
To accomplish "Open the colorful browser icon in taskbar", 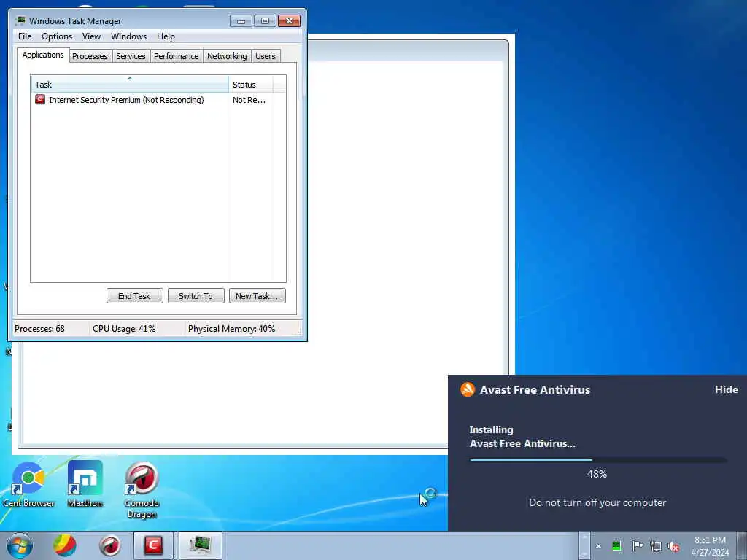I will click(x=65, y=545).
